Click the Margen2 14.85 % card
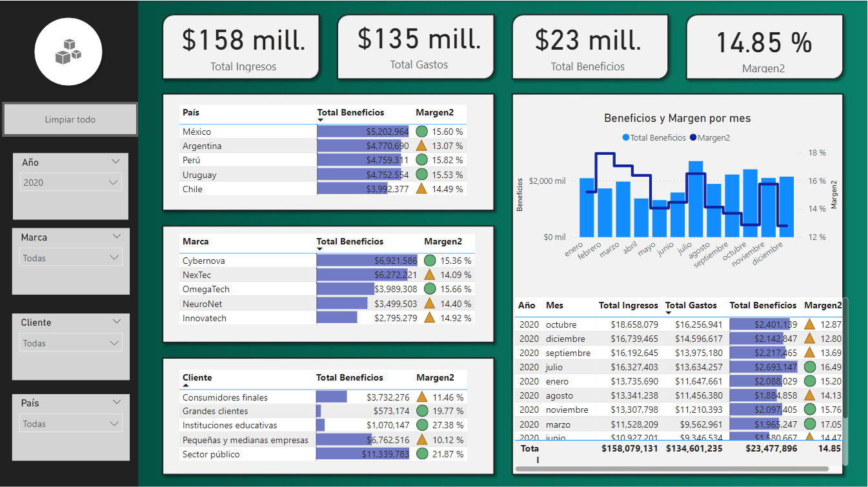This screenshot has width=868, height=487. point(764,47)
